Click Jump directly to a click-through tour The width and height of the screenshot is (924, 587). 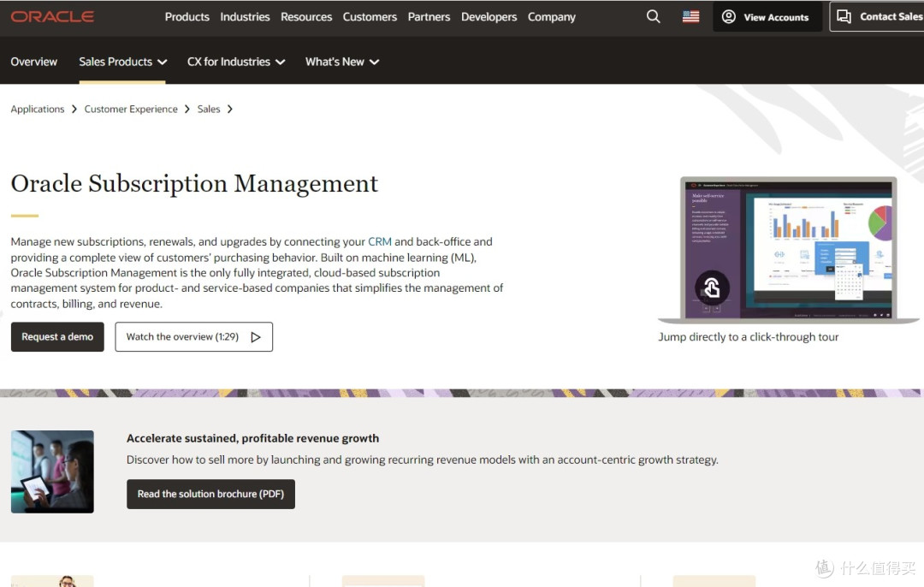[x=748, y=337]
